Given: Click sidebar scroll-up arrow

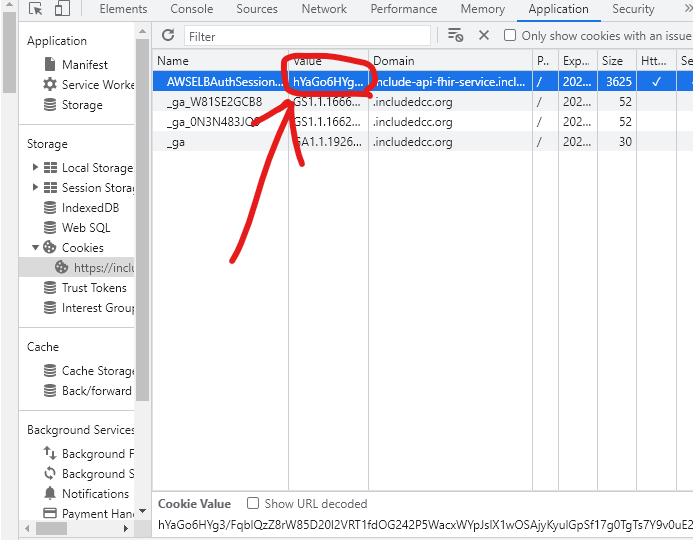Looking at the screenshot, I should [142, 31].
